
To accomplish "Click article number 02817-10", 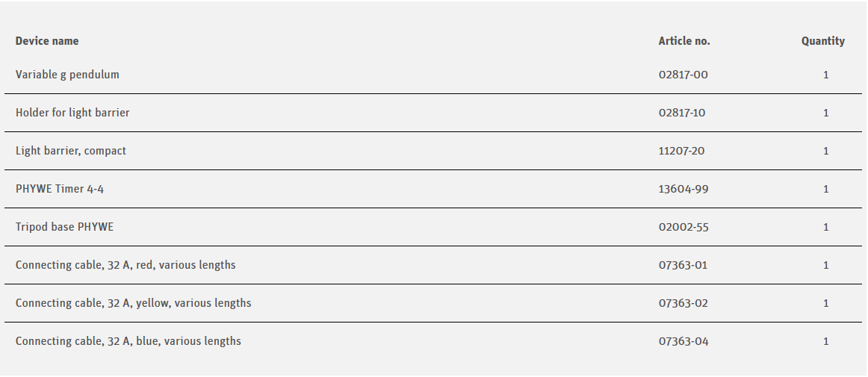I will 682,113.
